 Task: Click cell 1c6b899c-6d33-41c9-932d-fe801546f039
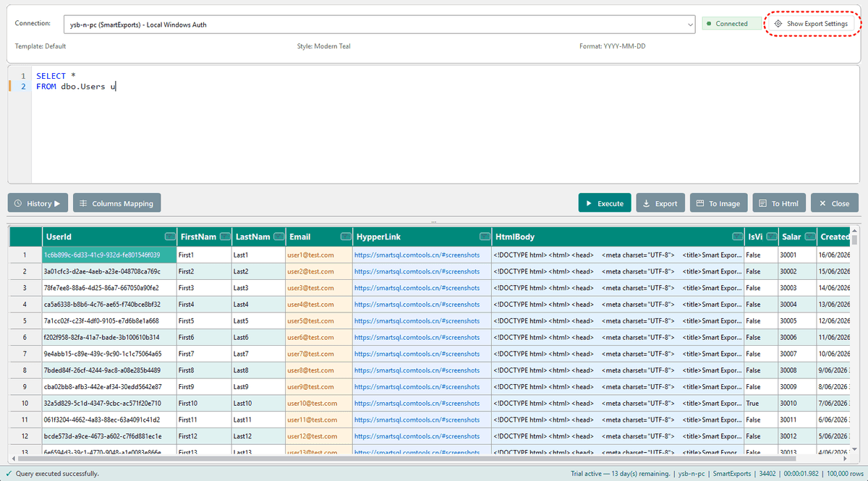pos(109,255)
